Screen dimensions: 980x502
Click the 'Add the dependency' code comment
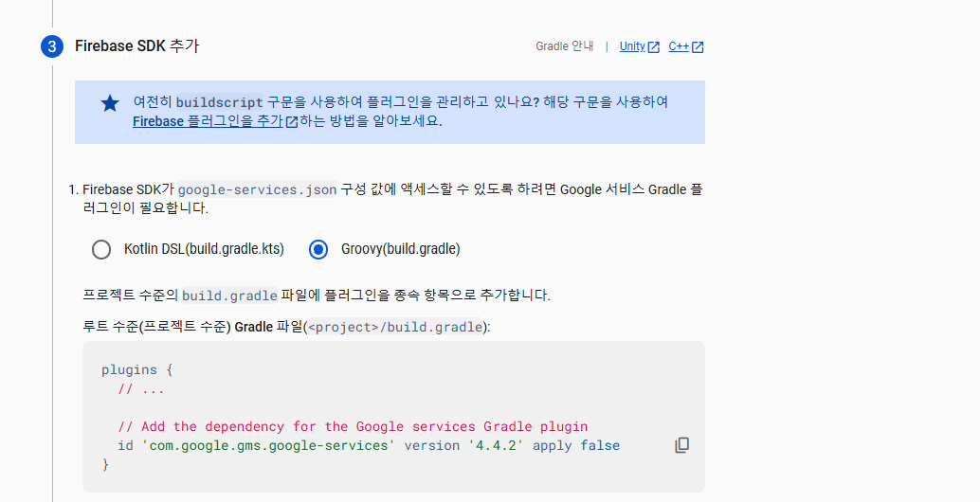(x=353, y=427)
